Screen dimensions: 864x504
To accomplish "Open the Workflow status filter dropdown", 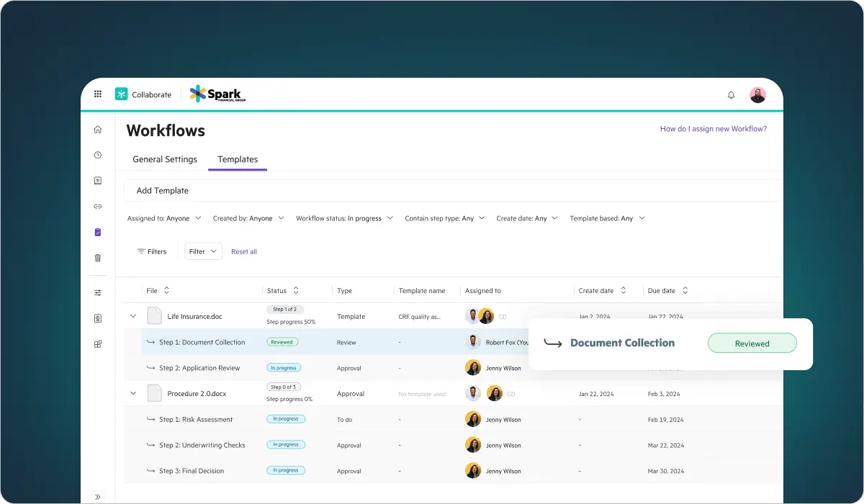I will [x=344, y=218].
